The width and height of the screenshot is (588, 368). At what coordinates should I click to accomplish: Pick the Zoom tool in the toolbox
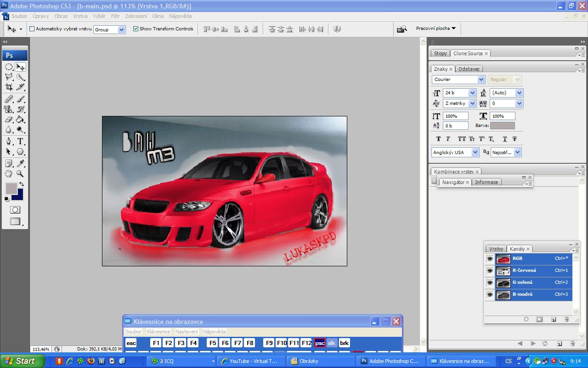coord(20,173)
